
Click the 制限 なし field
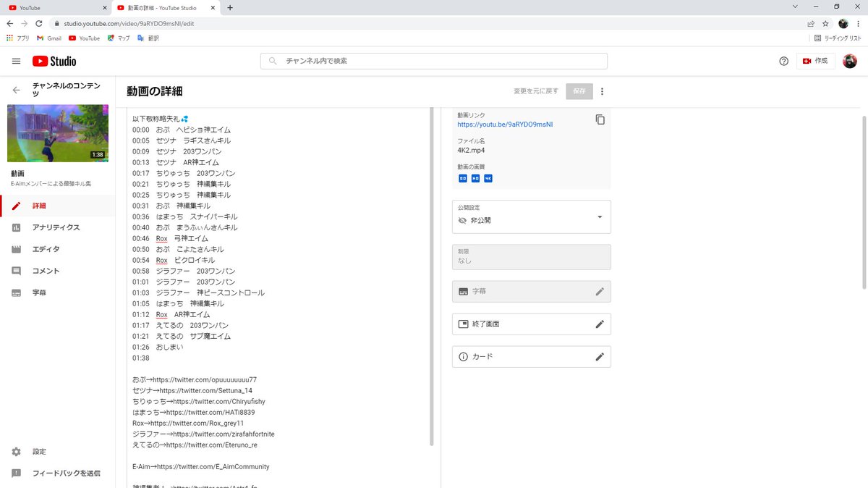(532, 256)
